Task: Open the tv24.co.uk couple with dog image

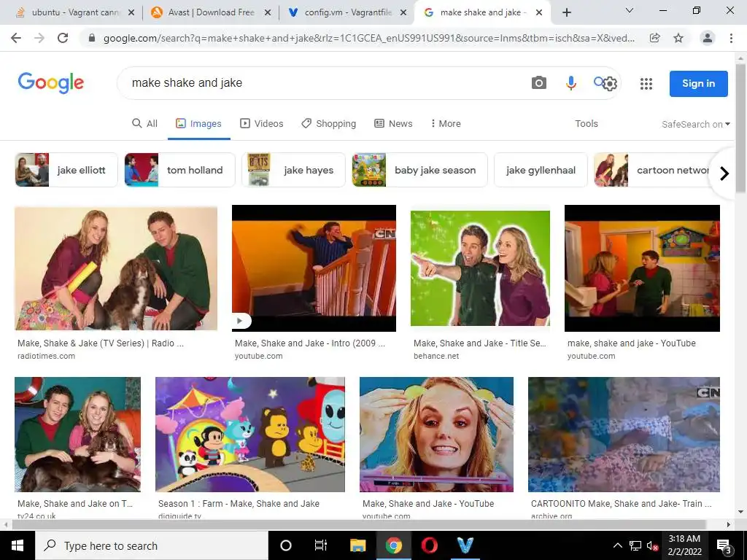Action: tap(77, 435)
